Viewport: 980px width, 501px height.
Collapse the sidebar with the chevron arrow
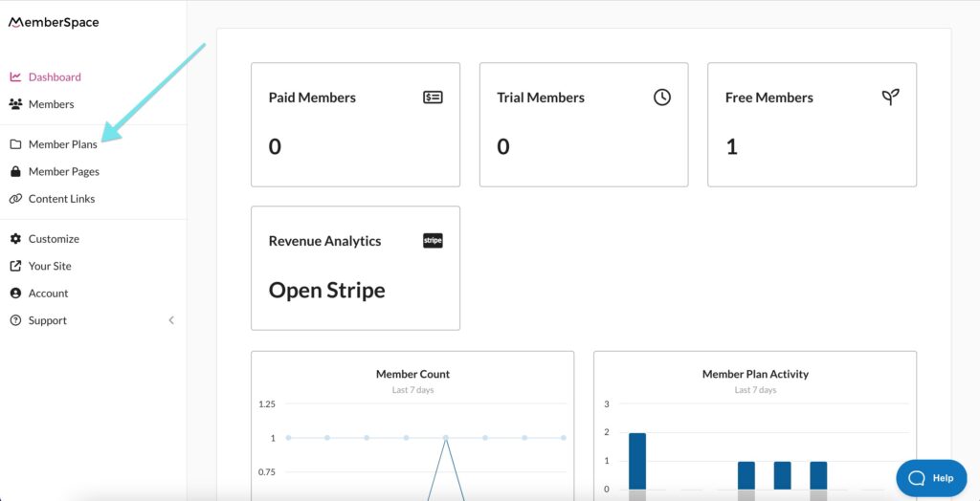171,320
